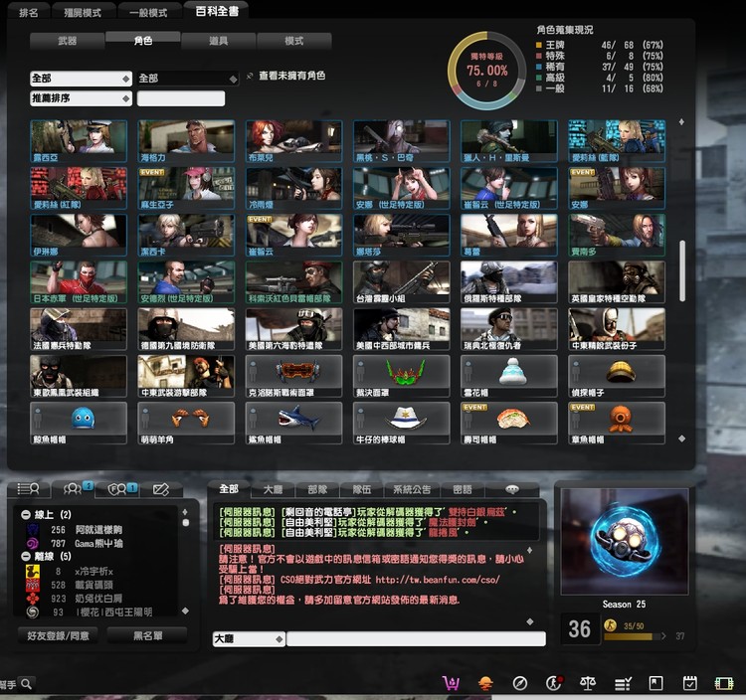
Task: Open the pink shopping cart shop icon
Action: [453, 683]
